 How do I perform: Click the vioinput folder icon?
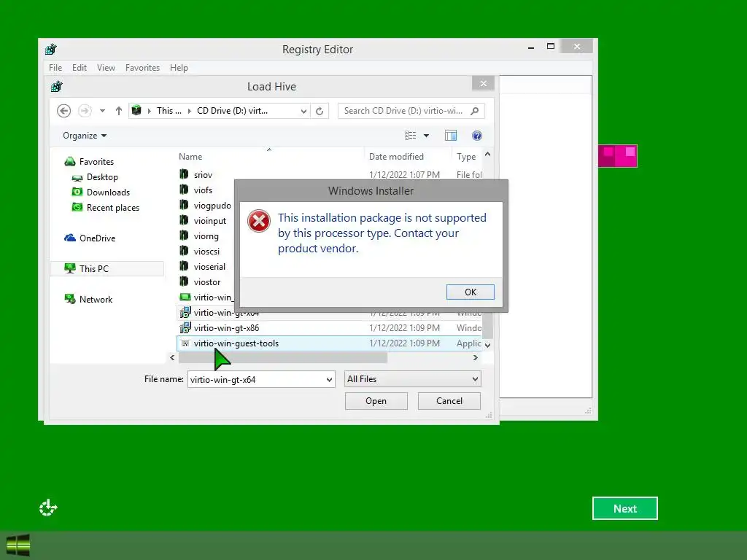(184, 220)
